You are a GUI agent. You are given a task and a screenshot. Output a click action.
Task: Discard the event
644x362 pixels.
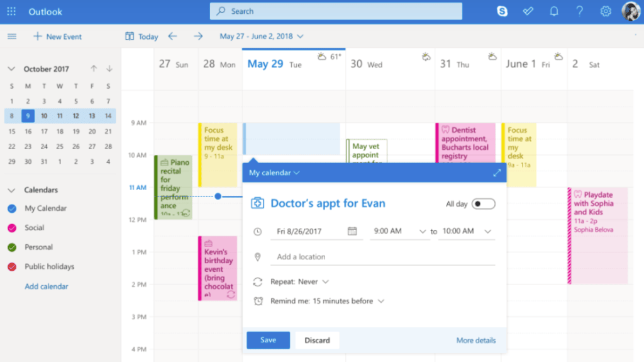coord(317,340)
